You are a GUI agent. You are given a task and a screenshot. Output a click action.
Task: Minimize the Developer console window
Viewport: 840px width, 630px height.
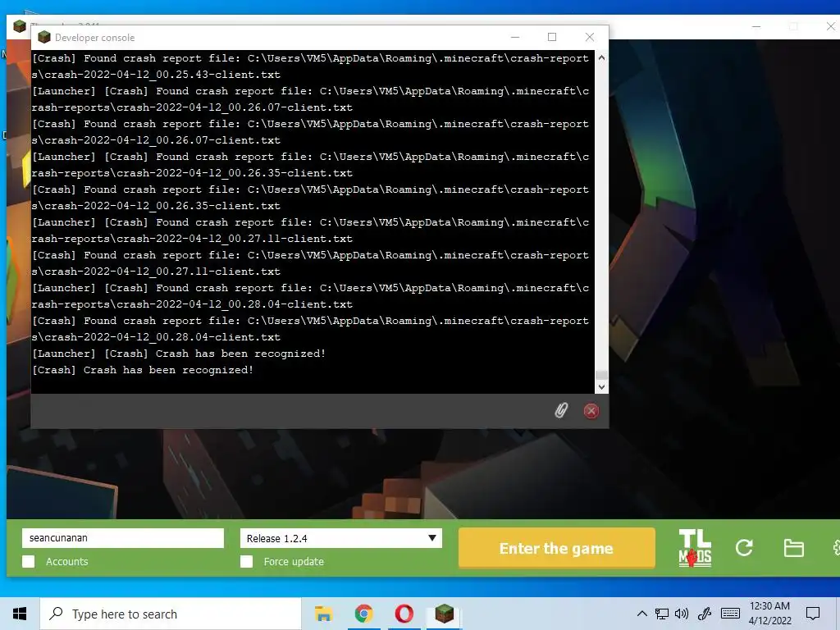click(515, 37)
